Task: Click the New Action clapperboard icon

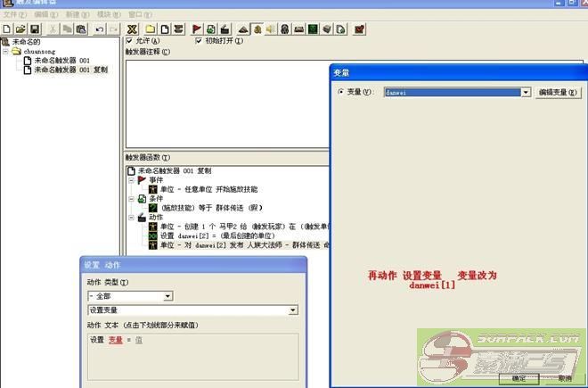Action: click(225, 29)
